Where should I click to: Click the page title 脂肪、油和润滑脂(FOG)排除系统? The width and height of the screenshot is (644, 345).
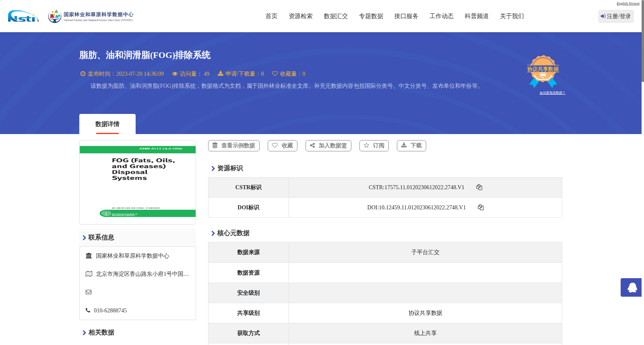click(145, 55)
